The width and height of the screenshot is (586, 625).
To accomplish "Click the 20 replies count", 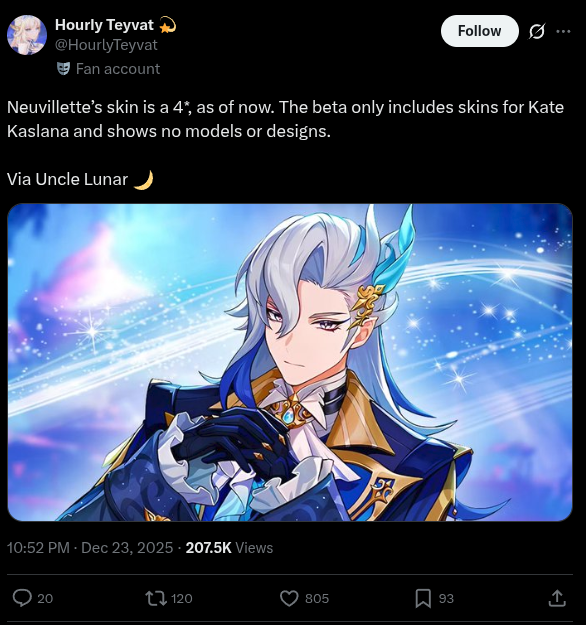I will pyautogui.click(x=45, y=598).
